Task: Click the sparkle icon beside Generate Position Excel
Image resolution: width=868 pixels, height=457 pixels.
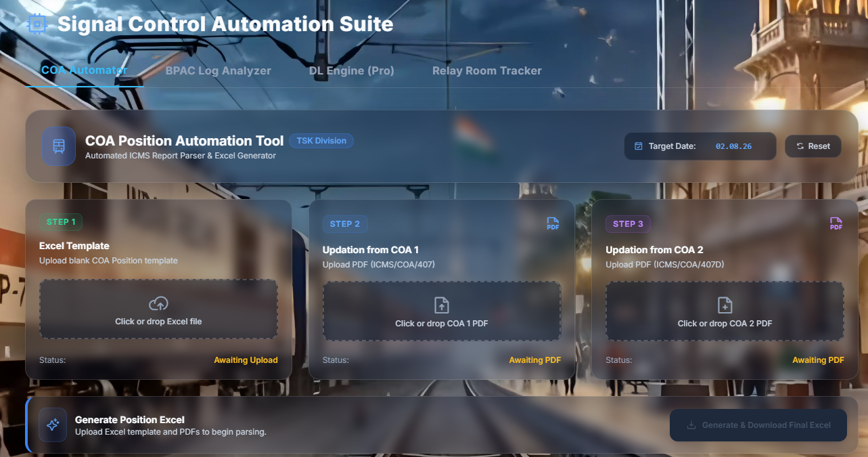Action: (x=53, y=425)
